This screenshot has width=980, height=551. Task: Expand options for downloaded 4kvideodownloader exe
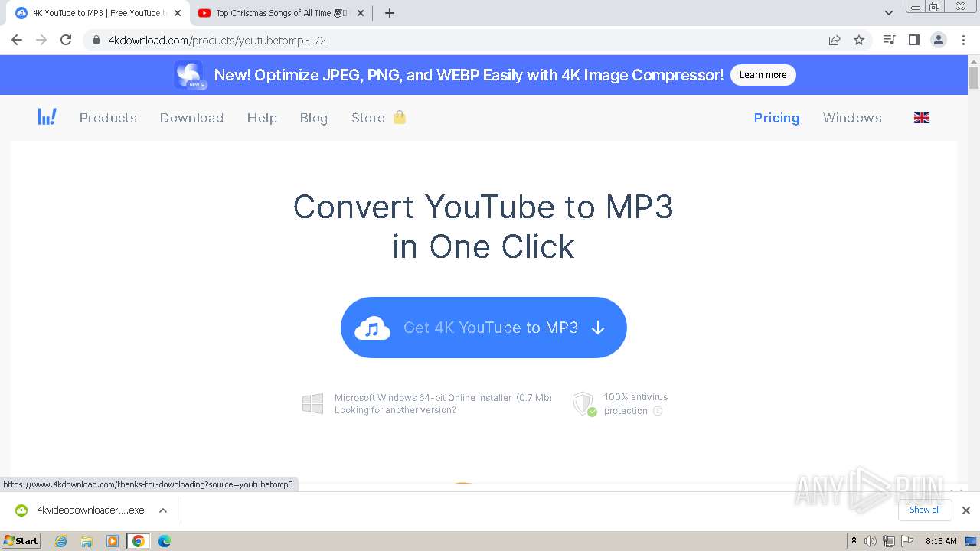tap(162, 510)
